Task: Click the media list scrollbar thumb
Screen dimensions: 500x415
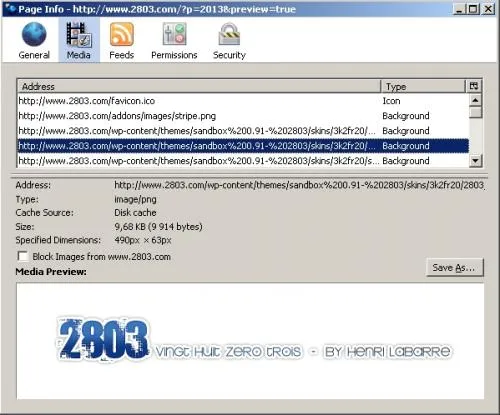Action: [x=475, y=112]
